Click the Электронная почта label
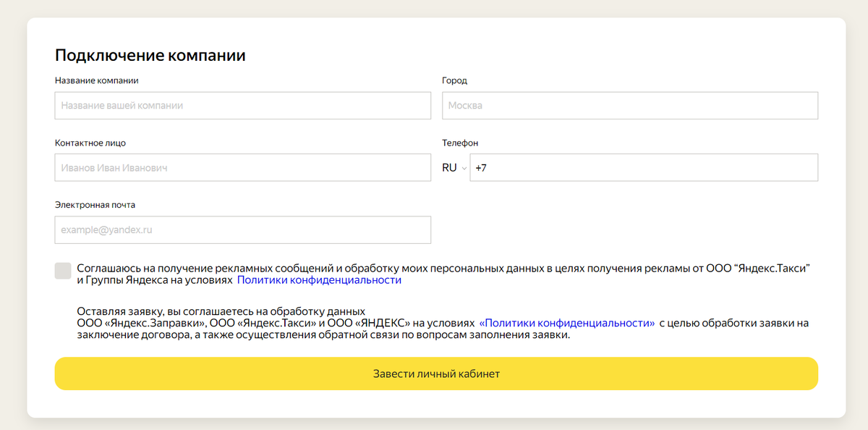Viewport: 868px width, 430px height. click(95, 205)
